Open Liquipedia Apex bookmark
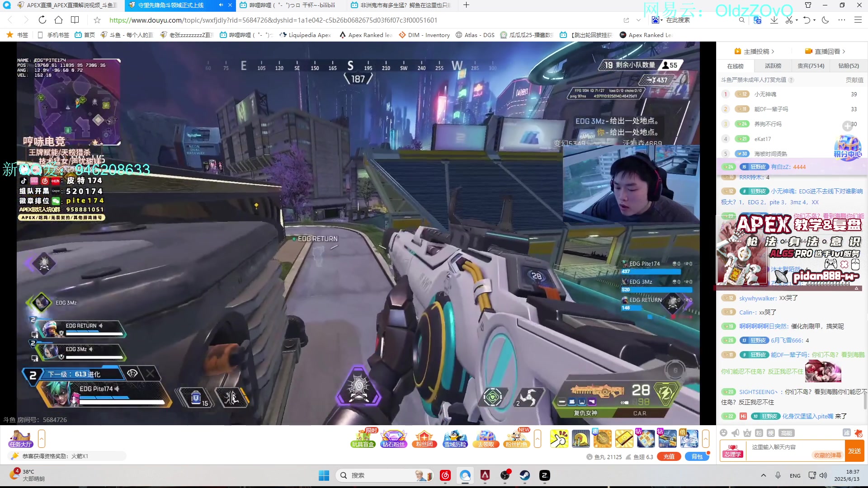The image size is (868, 488). coord(305,35)
